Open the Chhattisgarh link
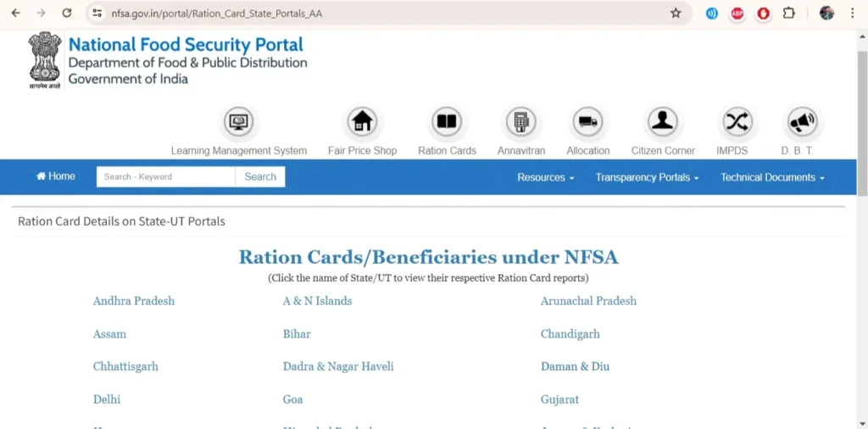 coord(125,366)
